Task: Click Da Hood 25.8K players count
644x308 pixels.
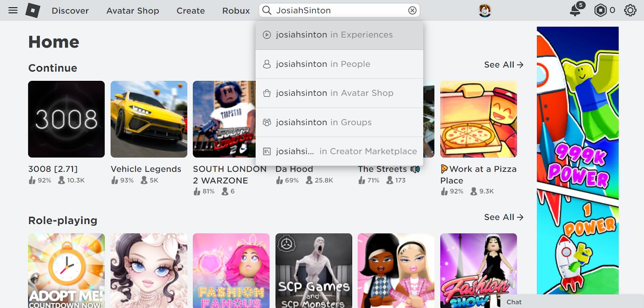Action: [x=319, y=180]
